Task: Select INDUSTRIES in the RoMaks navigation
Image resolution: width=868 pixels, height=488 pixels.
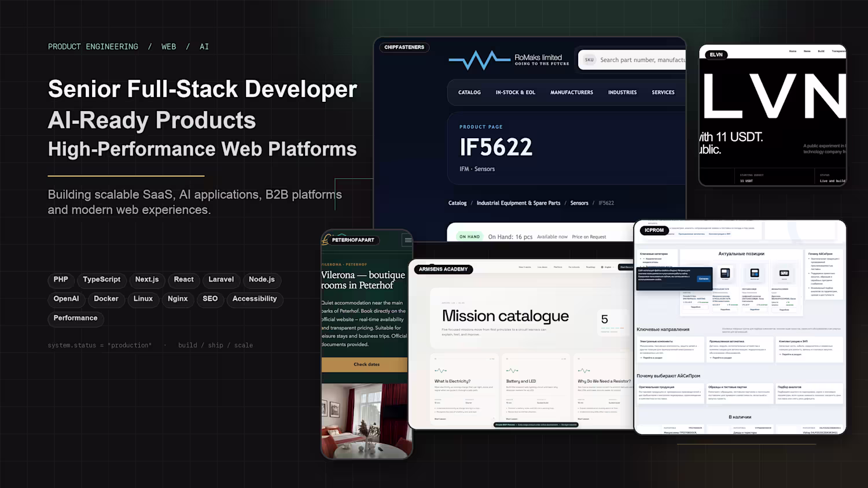Action: point(622,93)
